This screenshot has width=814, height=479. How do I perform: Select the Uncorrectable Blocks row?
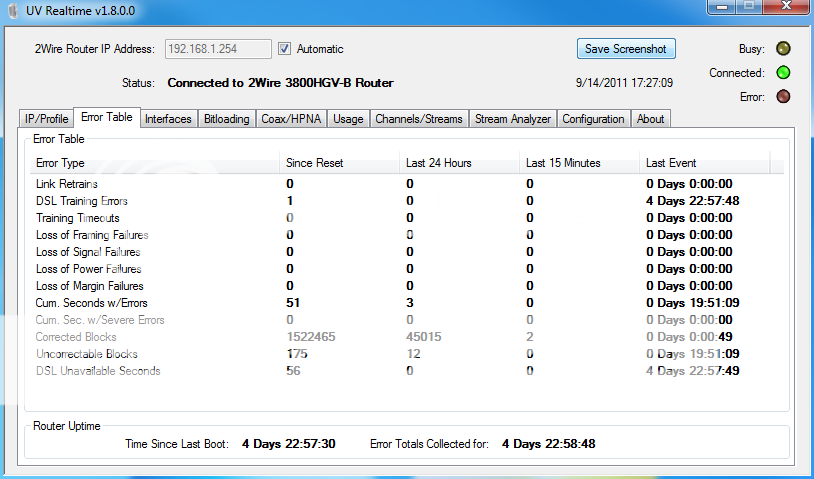point(406,354)
